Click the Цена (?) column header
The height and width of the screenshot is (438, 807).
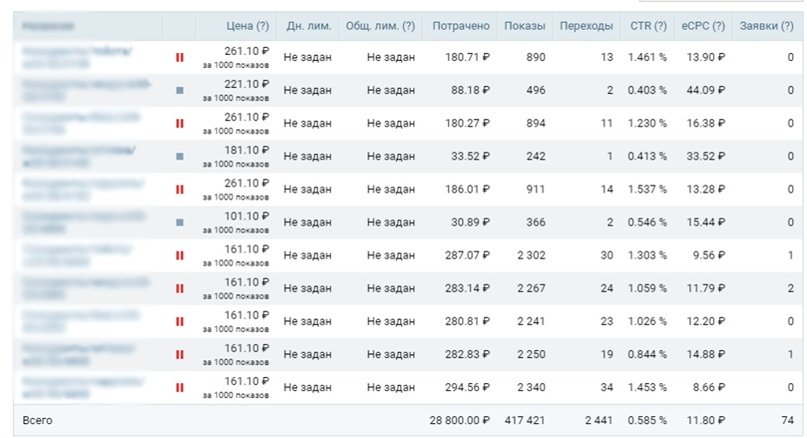point(247,25)
